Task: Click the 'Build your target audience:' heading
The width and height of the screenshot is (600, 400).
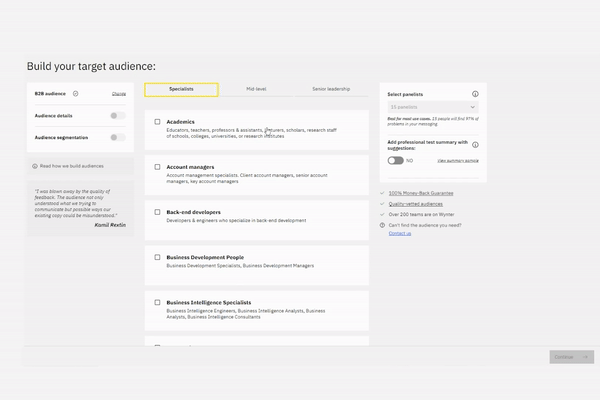Action: click(91, 66)
